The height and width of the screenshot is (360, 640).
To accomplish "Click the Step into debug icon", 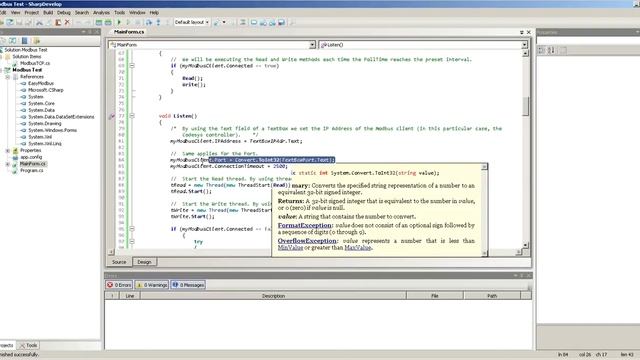I will 158,22.
